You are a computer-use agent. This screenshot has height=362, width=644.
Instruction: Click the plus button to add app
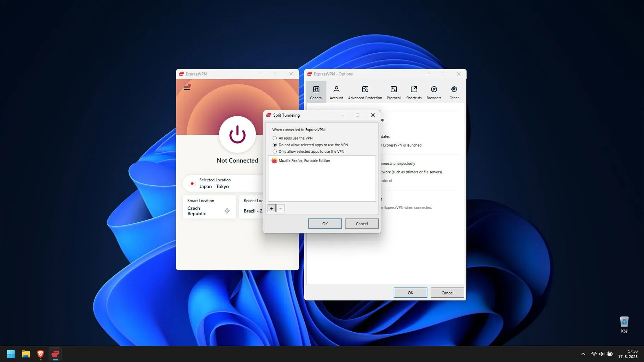pyautogui.click(x=272, y=208)
